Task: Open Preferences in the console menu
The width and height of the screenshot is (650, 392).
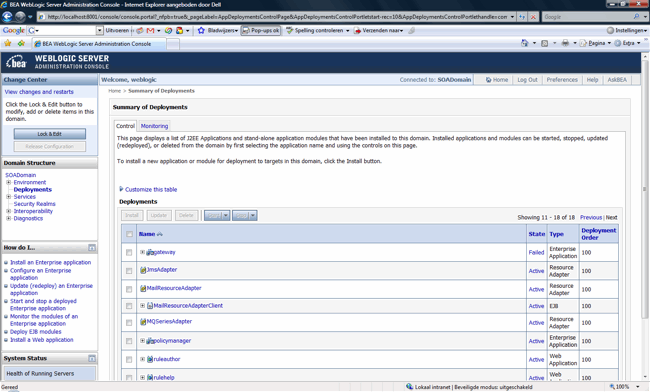Action: [x=562, y=80]
